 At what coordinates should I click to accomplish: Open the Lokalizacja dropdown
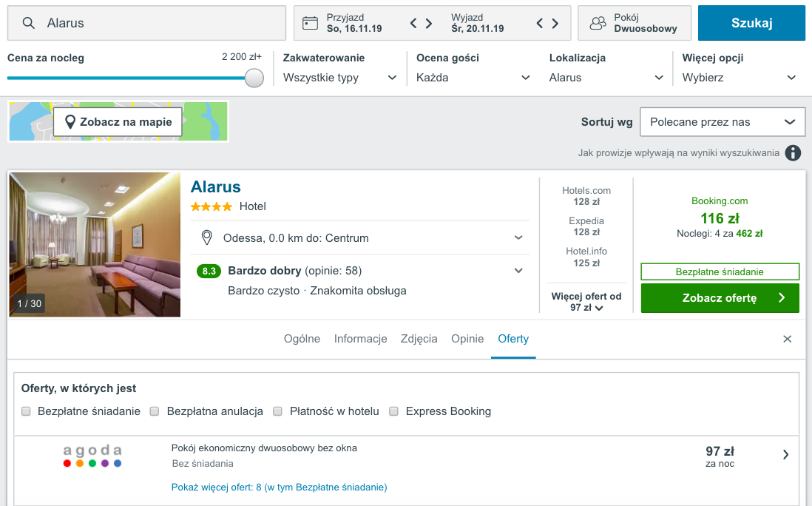tap(606, 78)
